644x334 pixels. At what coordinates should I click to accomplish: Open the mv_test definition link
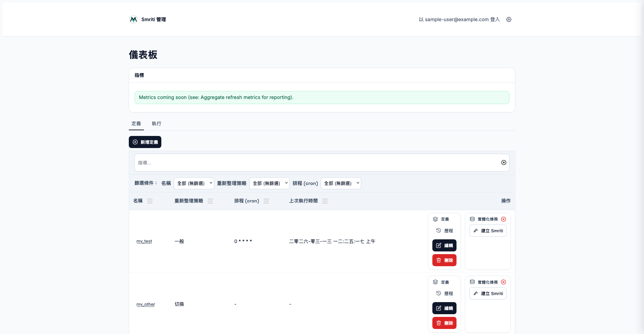[x=144, y=241]
